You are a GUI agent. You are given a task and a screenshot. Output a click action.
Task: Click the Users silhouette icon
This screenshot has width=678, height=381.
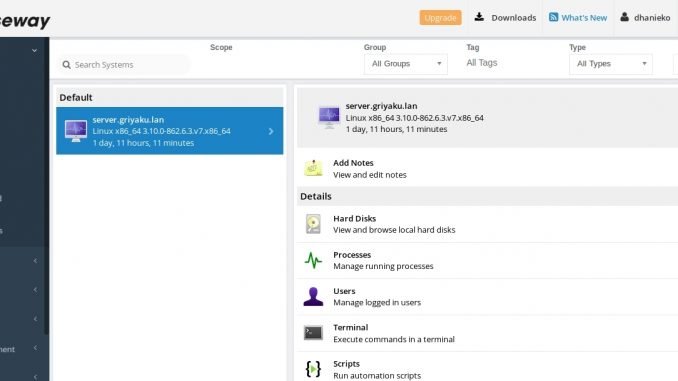[313, 297]
